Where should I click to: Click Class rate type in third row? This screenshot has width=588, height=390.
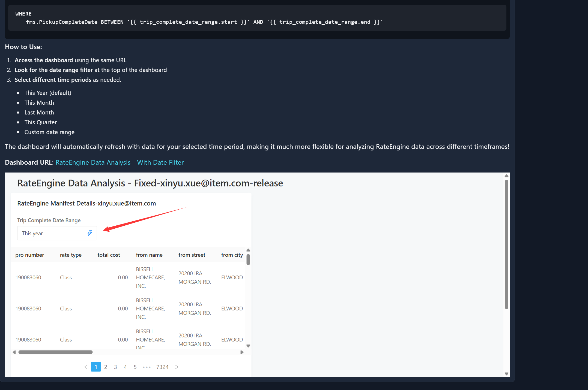click(66, 340)
